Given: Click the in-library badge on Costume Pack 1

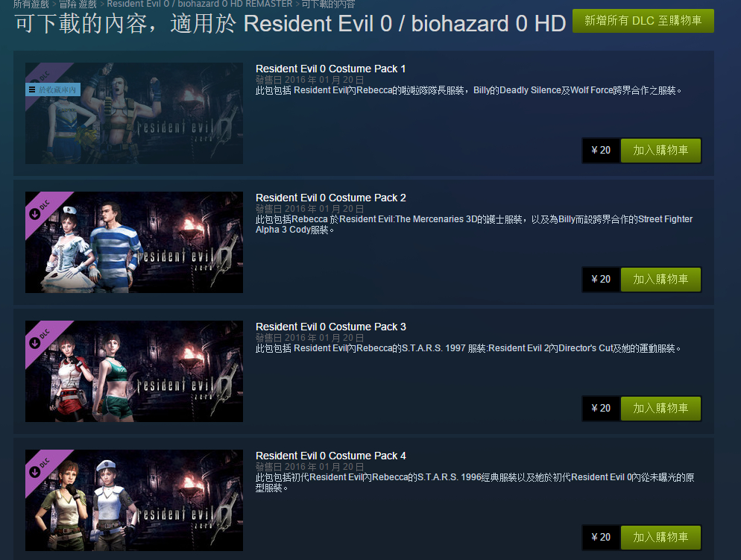Looking at the screenshot, I should point(53,89).
